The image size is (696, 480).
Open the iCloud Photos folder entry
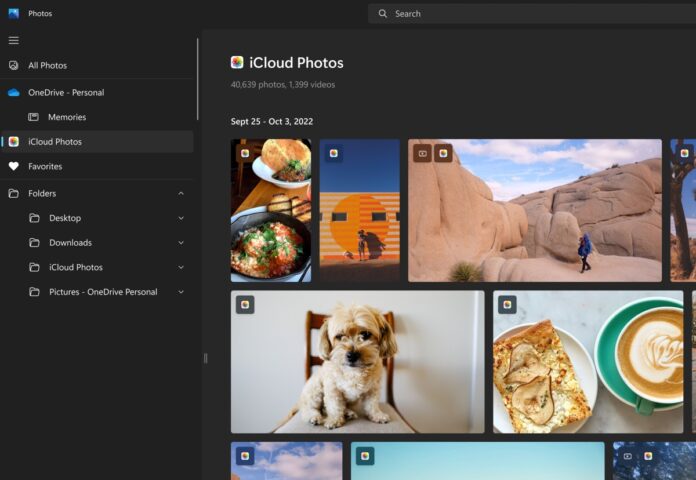coord(97,267)
